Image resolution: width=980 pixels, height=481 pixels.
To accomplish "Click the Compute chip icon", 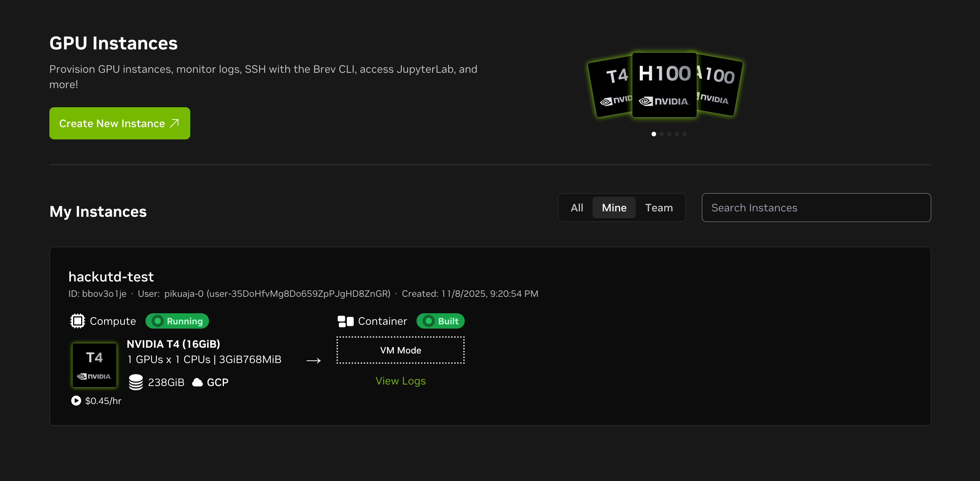I will click(77, 321).
